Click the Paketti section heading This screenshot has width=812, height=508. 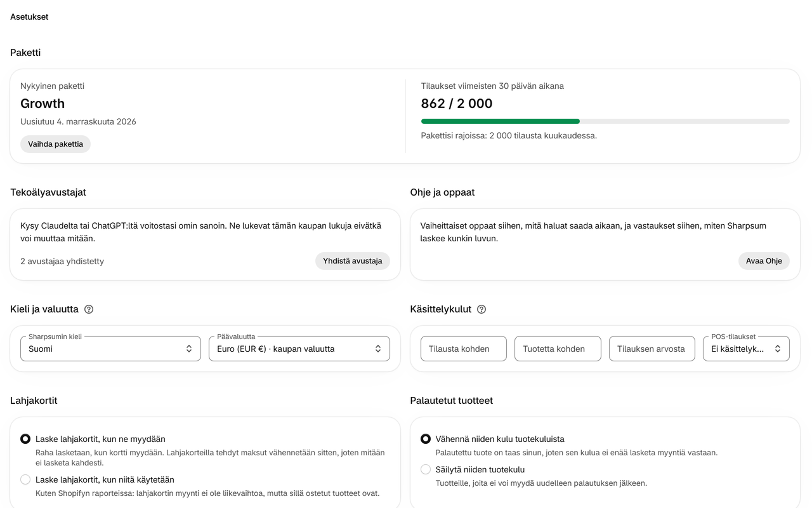(25, 53)
